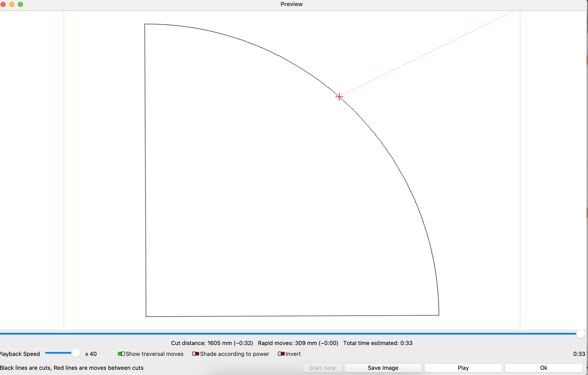Image resolution: width=588 pixels, height=375 pixels.
Task: Confirm with the Ok button
Action: click(x=544, y=368)
